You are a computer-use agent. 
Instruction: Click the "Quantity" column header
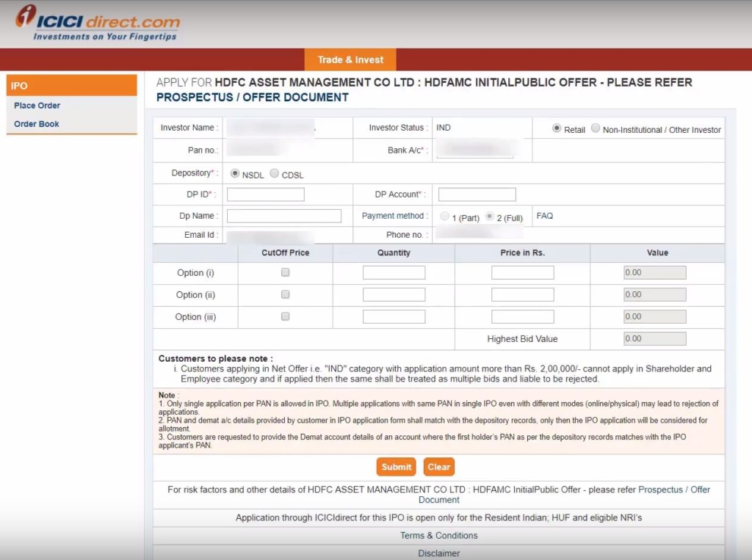tap(394, 252)
